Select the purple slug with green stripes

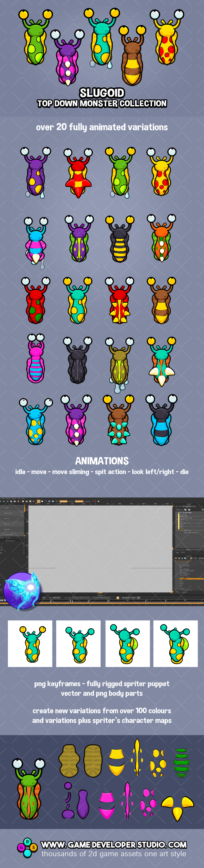(x=79, y=239)
